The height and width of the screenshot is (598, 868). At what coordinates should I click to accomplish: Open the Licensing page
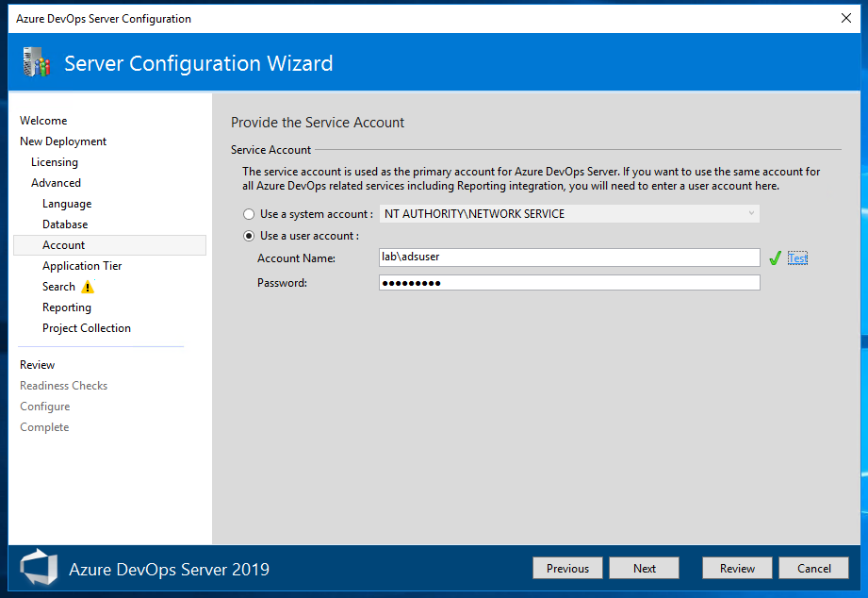pos(55,162)
